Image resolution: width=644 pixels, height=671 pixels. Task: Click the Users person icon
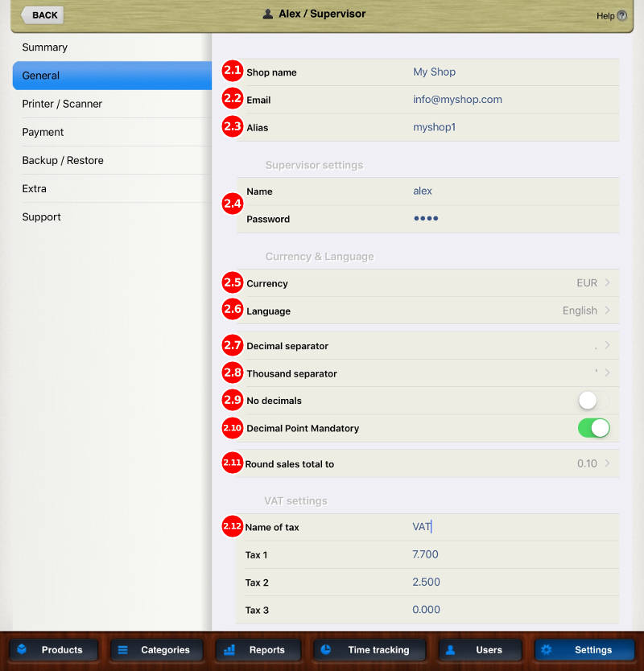pyautogui.click(x=451, y=649)
